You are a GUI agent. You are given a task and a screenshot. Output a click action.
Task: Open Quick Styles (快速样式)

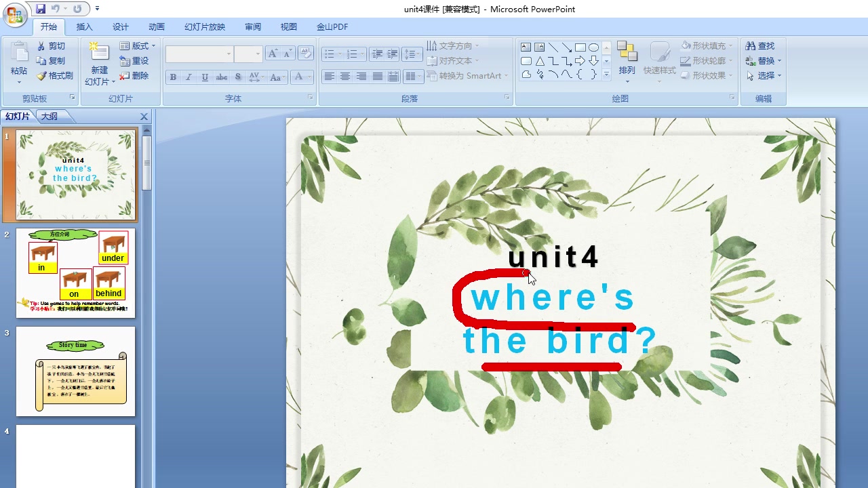click(x=659, y=63)
